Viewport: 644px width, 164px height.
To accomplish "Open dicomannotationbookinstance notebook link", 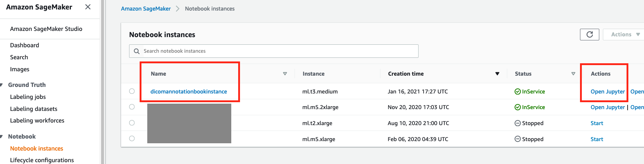I will click(189, 92).
